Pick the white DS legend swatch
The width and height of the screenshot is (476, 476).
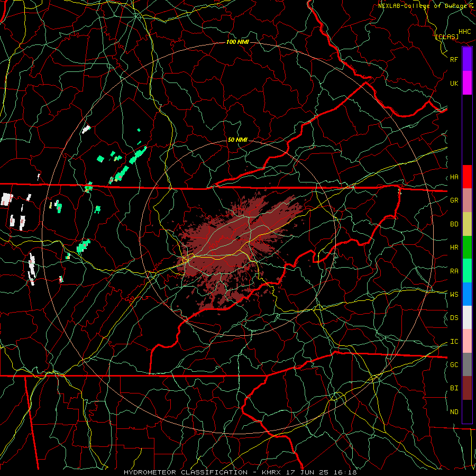[x=467, y=317]
